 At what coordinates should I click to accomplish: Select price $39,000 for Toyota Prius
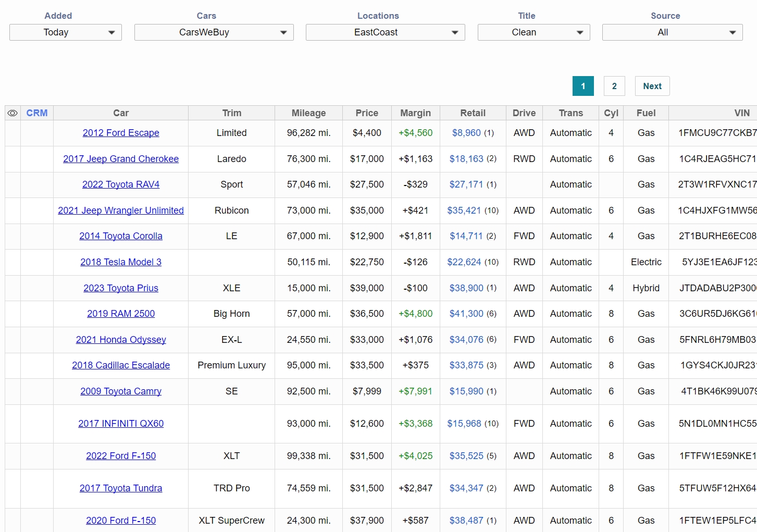(x=367, y=288)
